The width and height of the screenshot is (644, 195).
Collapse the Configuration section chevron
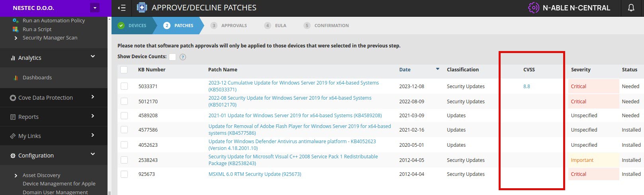coord(93,154)
